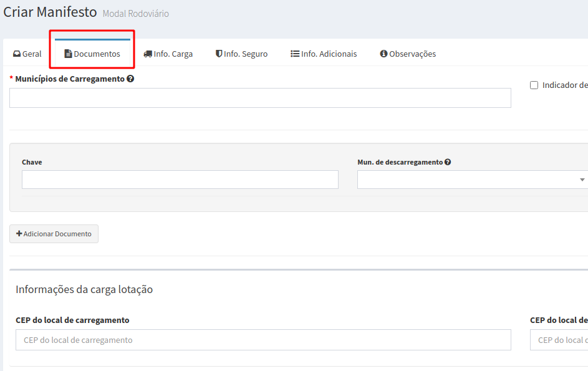Click the file icon on the Documentos tab
The width and height of the screenshot is (588, 371).
pyautogui.click(x=68, y=54)
